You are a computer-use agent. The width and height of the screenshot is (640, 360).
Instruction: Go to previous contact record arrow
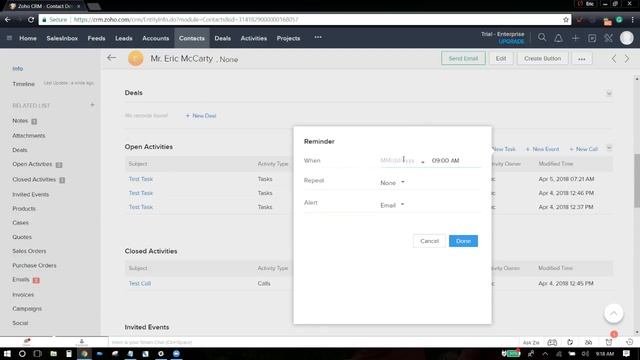[x=613, y=58]
